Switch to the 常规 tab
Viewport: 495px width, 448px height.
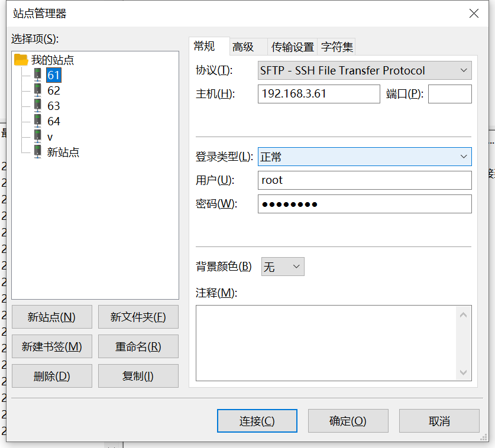tap(209, 46)
